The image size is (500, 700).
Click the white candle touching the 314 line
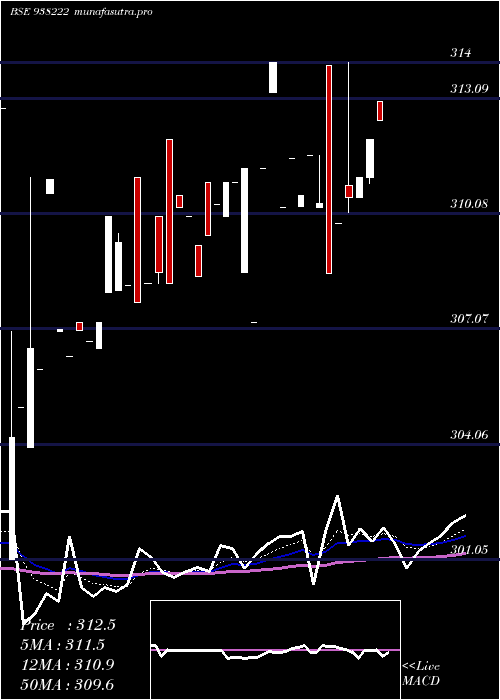pyautogui.click(x=273, y=77)
